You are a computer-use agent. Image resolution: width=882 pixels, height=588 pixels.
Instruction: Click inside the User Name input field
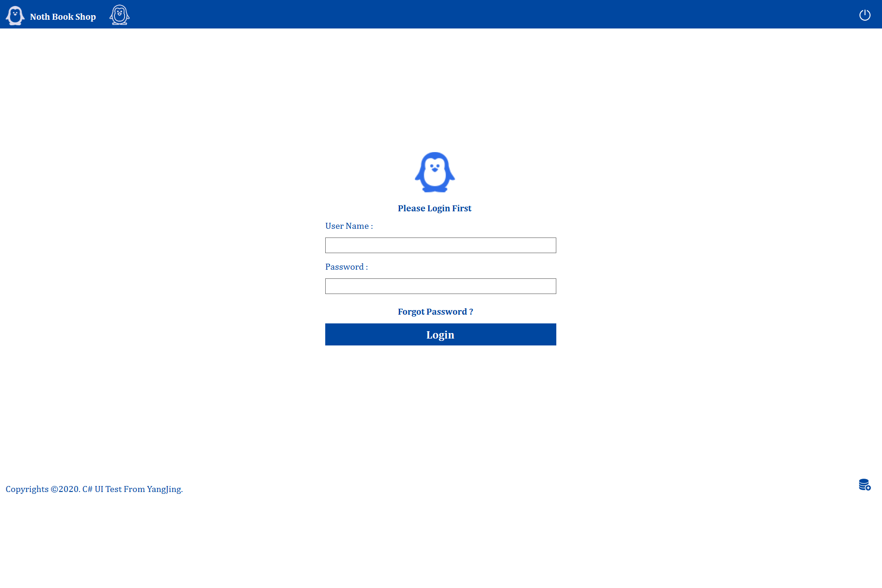(x=440, y=245)
